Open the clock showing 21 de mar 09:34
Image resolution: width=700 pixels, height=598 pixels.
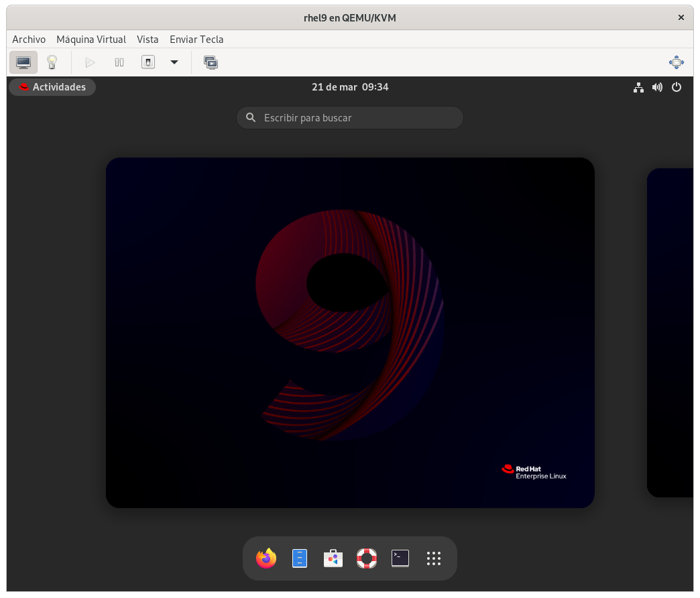tap(350, 87)
